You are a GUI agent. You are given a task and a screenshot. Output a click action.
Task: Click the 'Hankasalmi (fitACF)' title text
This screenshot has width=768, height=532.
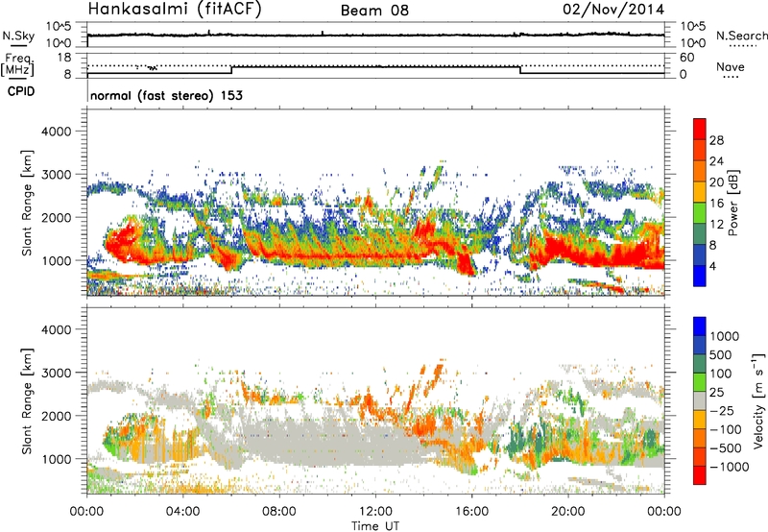(175, 9)
